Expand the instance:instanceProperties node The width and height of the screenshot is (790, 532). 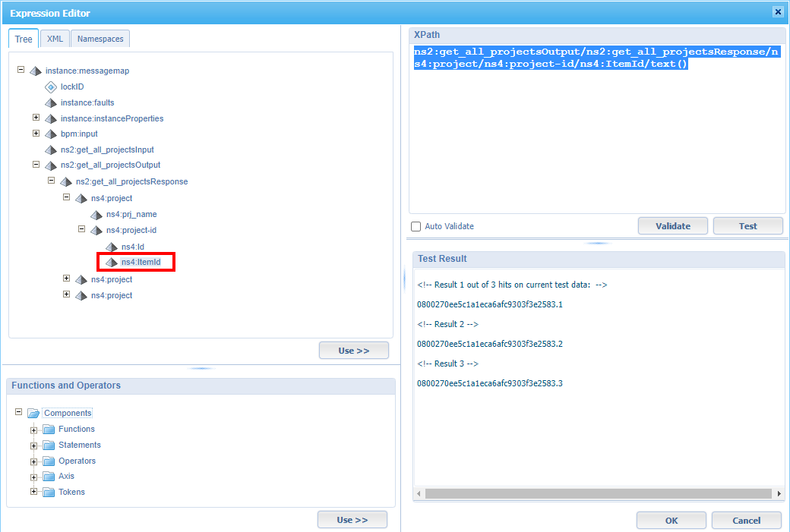(x=36, y=118)
